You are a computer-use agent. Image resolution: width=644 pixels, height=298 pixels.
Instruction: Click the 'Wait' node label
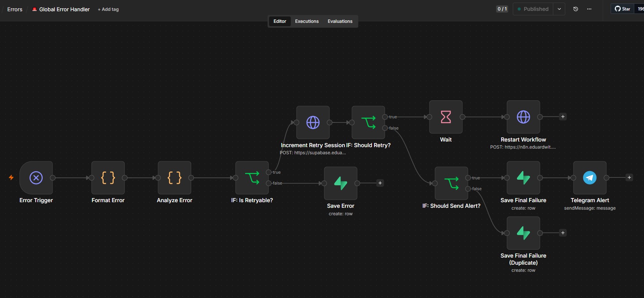pyautogui.click(x=446, y=140)
